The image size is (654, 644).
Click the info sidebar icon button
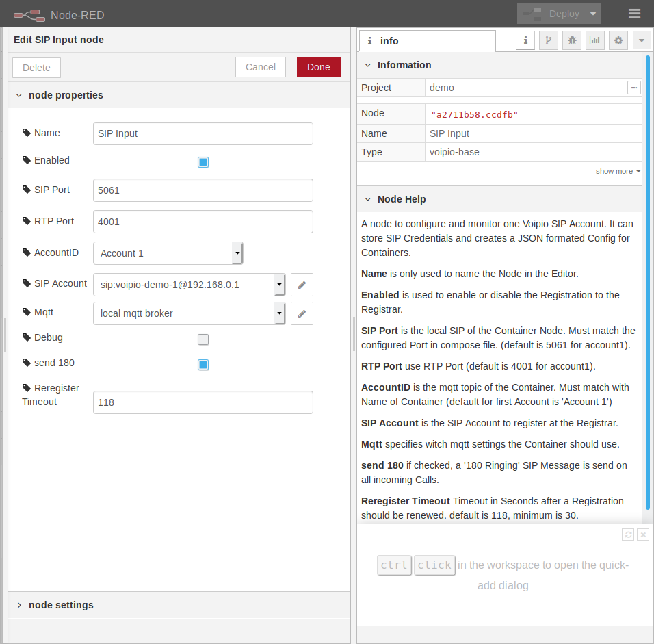[x=525, y=40]
